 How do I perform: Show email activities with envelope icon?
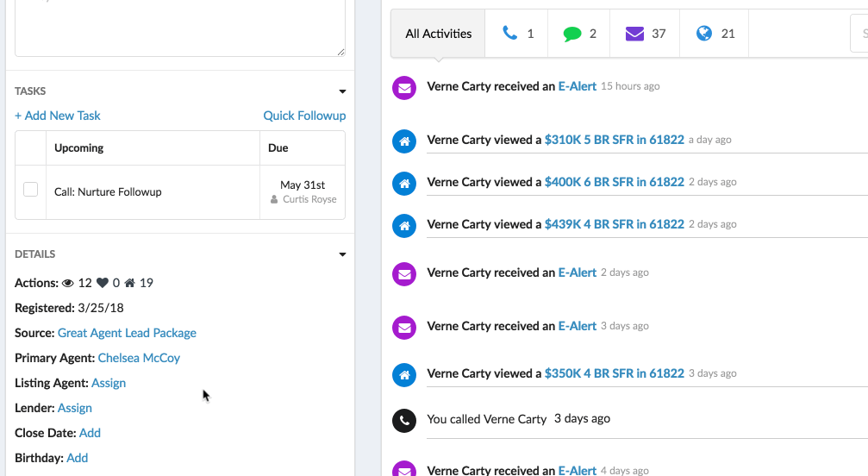point(645,34)
